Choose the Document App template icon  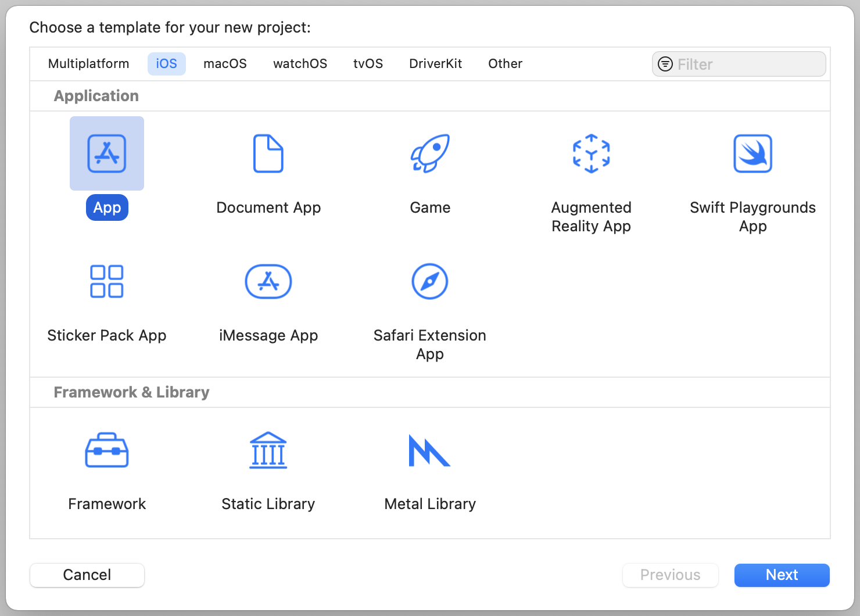click(x=268, y=154)
